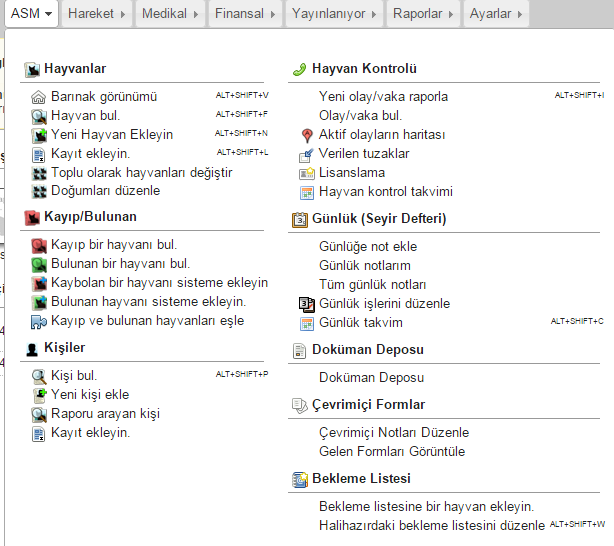Image resolution: width=614 pixels, height=546 pixels.
Task: Open the Doküman Deposu entry
Action: point(371,378)
